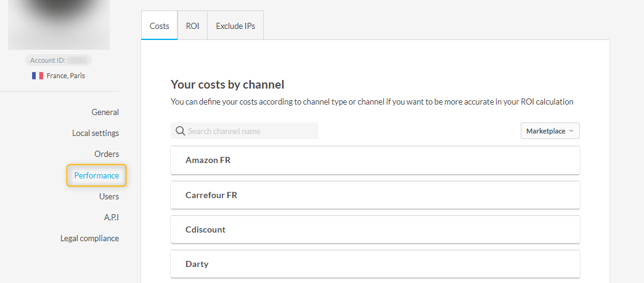The height and width of the screenshot is (283, 644).
Task: Open Local settings from the sidebar
Action: [x=96, y=133]
